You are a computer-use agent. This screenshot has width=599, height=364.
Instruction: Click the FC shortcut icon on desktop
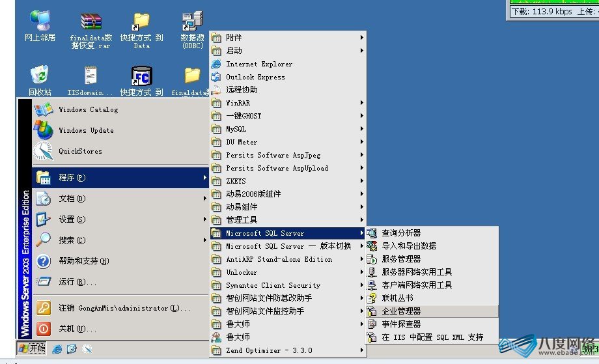[141, 80]
